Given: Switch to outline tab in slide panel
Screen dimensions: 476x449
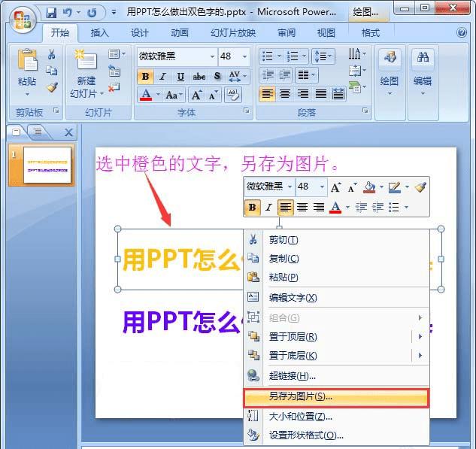Looking at the screenshot, I should point(38,132).
